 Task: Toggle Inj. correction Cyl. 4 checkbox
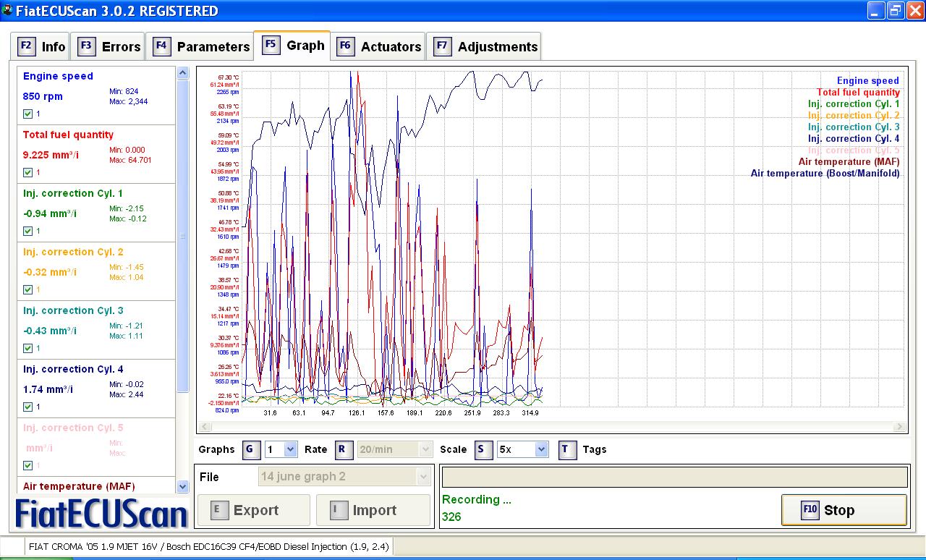(x=27, y=407)
